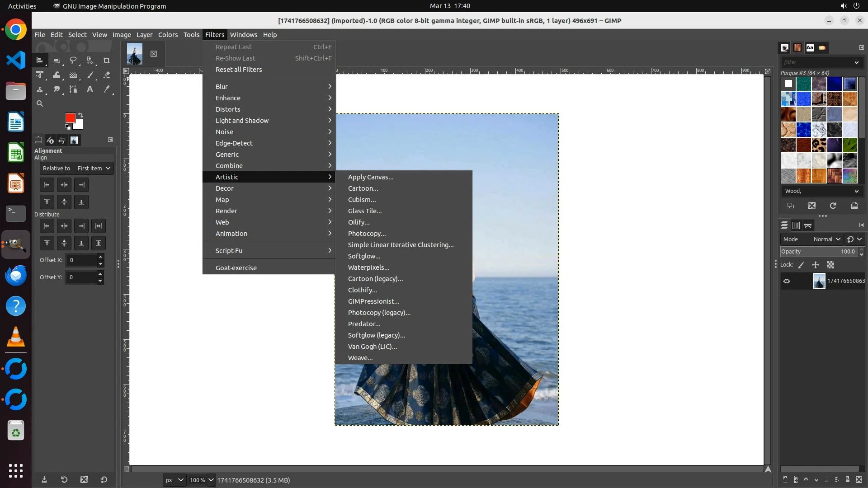Image resolution: width=868 pixels, height=488 pixels.
Task: Select the Text tool
Action: coord(90,89)
